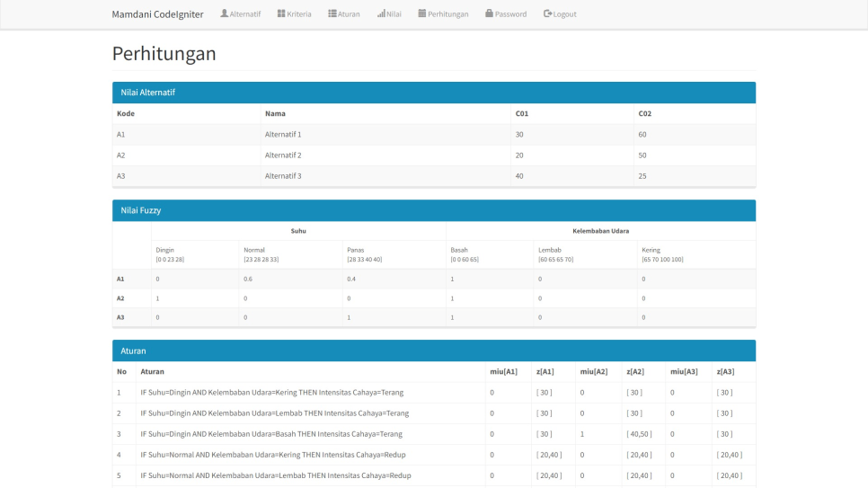Select the Suhu group header in Nilai Fuzzy
The height and width of the screenshot is (488, 868).
[298, 231]
